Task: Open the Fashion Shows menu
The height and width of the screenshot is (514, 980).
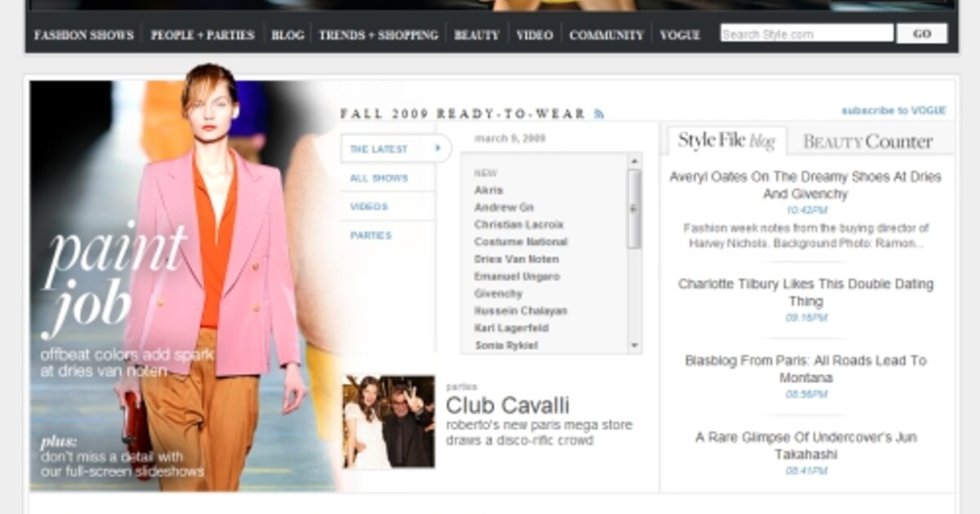Action: click(x=83, y=35)
